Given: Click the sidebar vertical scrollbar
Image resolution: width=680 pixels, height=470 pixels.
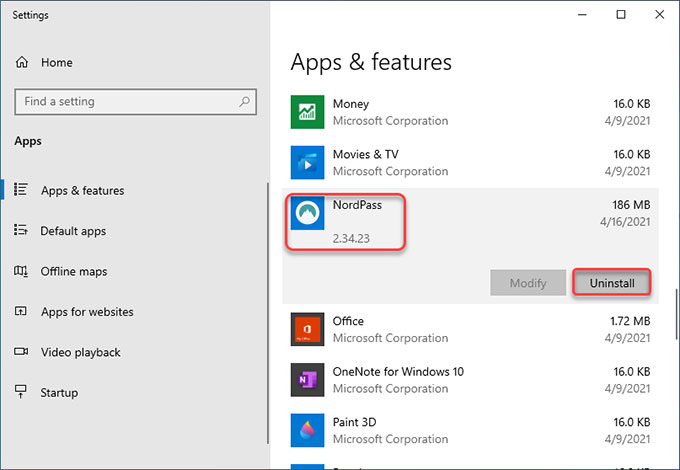Looking at the screenshot, I should [268, 313].
